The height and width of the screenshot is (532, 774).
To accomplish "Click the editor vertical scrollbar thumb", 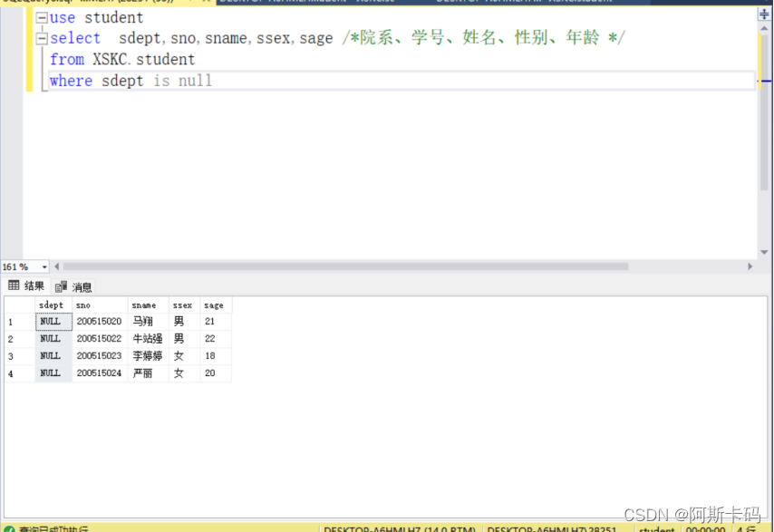I will (764, 112).
